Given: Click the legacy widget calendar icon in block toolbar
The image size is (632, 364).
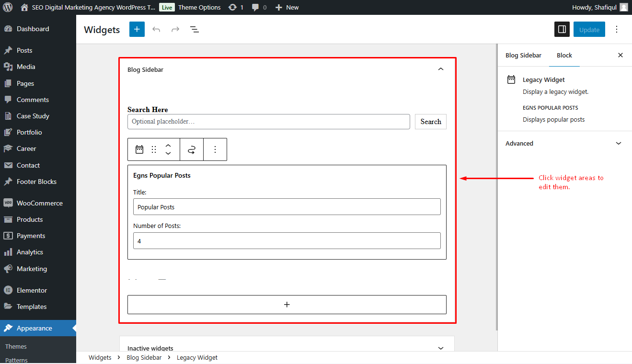Looking at the screenshot, I should (x=139, y=149).
